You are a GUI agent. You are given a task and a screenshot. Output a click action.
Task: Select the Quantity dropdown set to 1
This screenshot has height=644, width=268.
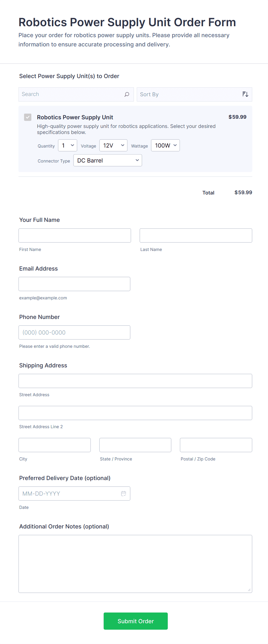coord(67,145)
